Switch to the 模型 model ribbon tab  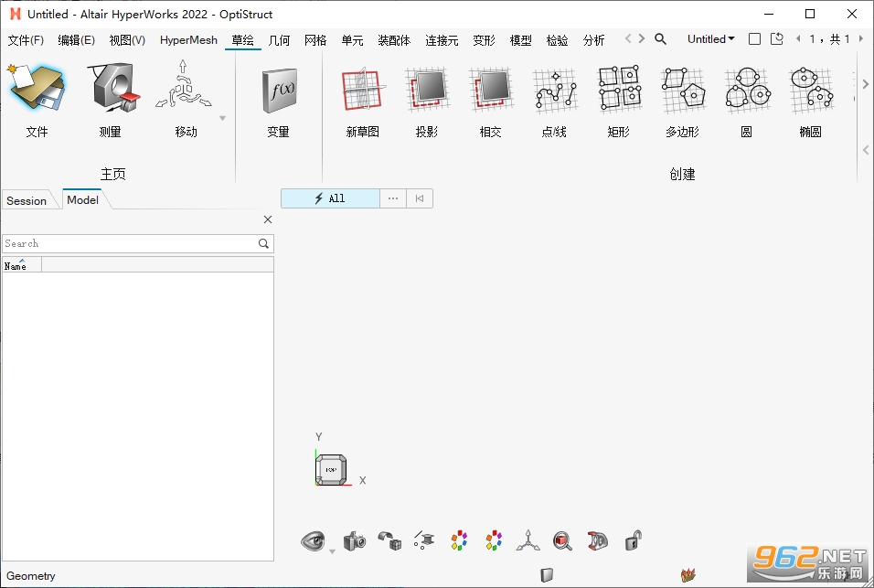click(520, 40)
